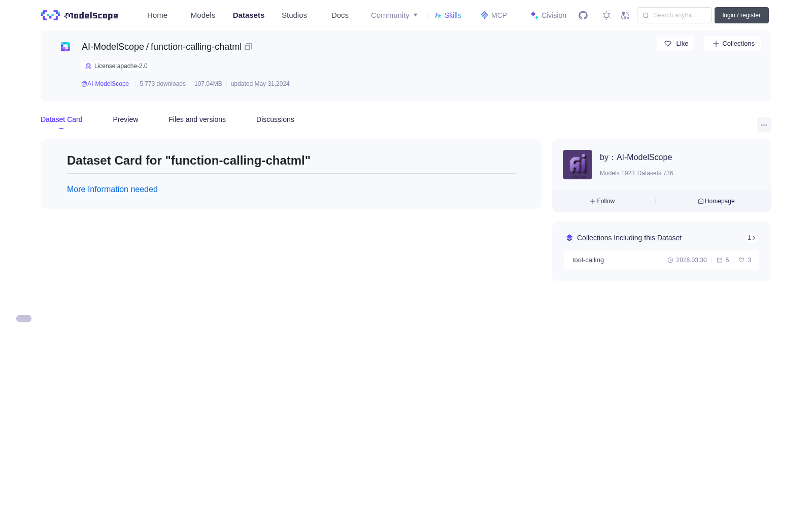Screen dimensions: 812x508
Task: Switch to Files and versions tab
Action: (197, 119)
